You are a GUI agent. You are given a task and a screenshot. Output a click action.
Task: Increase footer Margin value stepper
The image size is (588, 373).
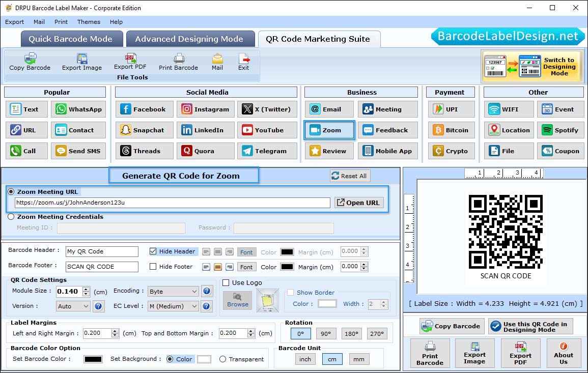pos(364,264)
